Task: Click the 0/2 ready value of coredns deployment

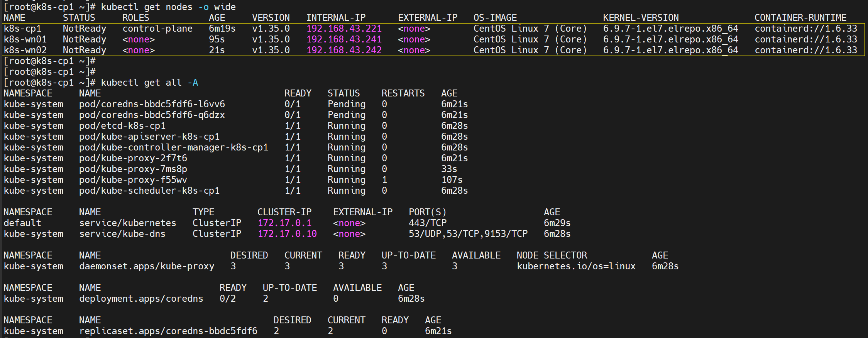Action: coord(228,299)
